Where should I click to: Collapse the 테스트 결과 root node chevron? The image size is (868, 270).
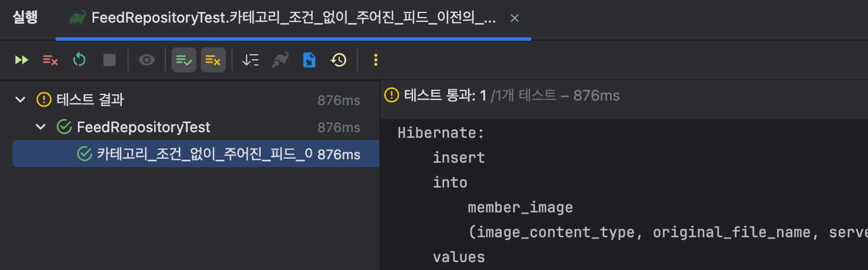pyautogui.click(x=21, y=100)
